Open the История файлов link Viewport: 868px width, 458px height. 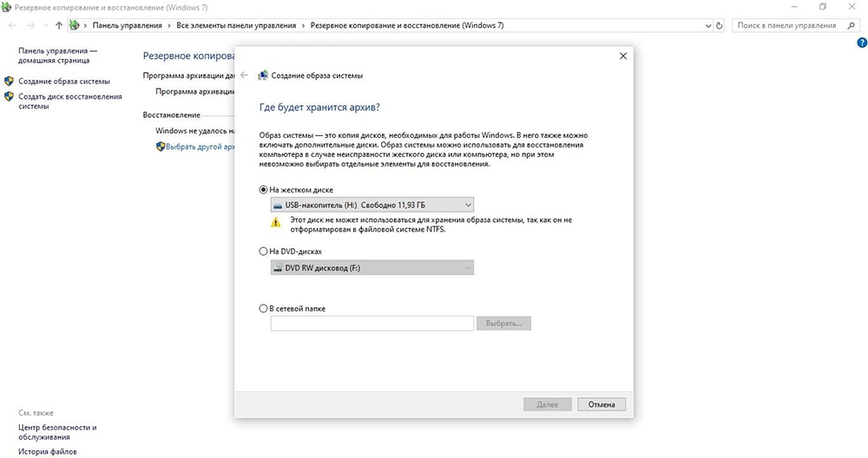pyautogui.click(x=47, y=452)
